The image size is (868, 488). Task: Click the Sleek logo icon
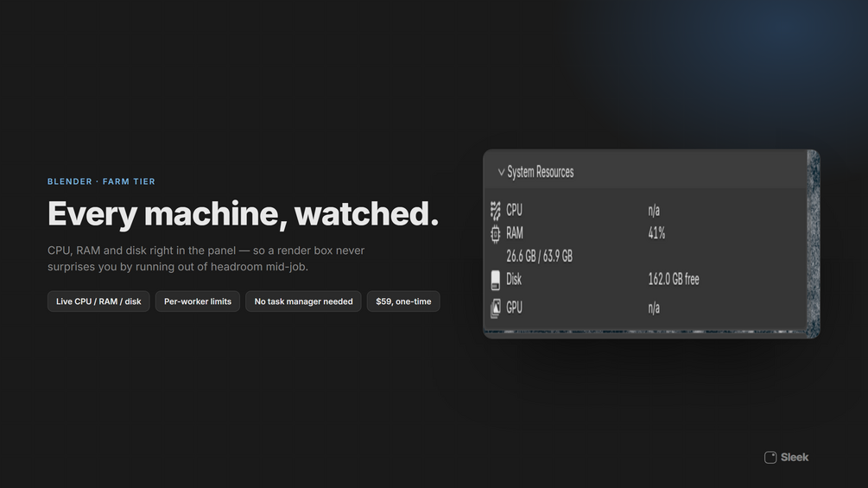pyautogui.click(x=770, y=458)
